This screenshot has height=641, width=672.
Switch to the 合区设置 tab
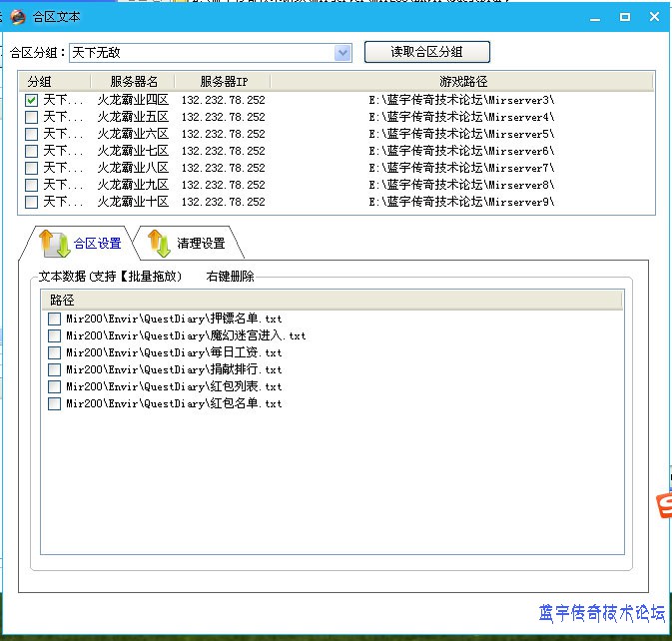[x=97, y=243]
